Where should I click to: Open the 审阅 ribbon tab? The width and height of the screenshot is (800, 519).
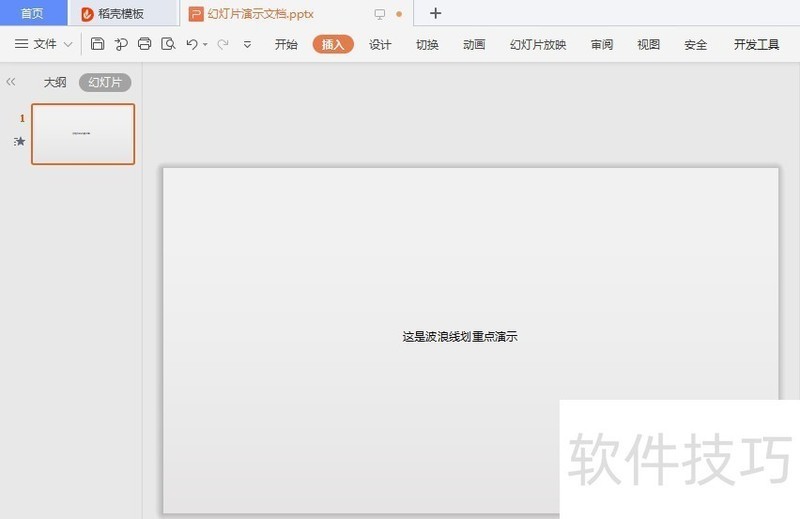(602, 44)
